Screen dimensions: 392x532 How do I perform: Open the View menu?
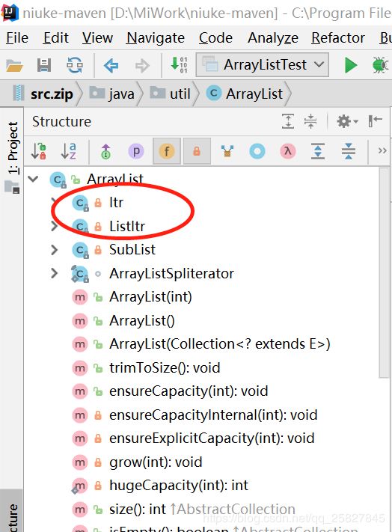pos(97,37)
